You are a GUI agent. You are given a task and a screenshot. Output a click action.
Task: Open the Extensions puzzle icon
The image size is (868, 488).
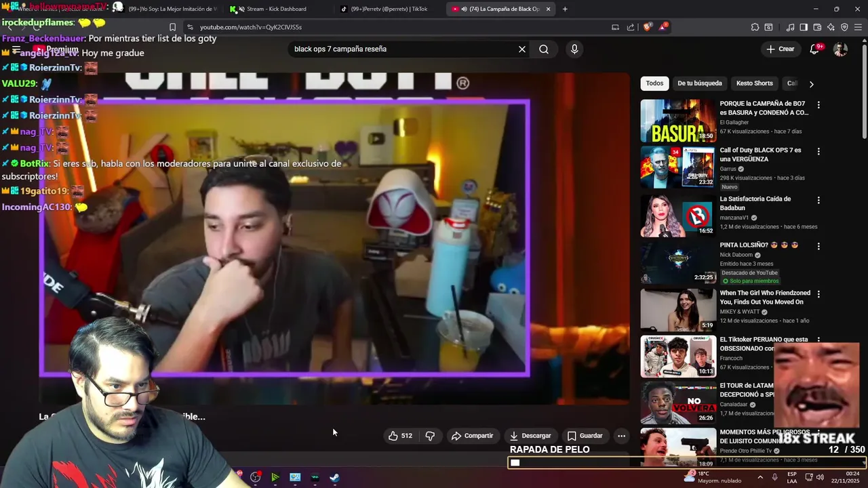pos(755,27)
